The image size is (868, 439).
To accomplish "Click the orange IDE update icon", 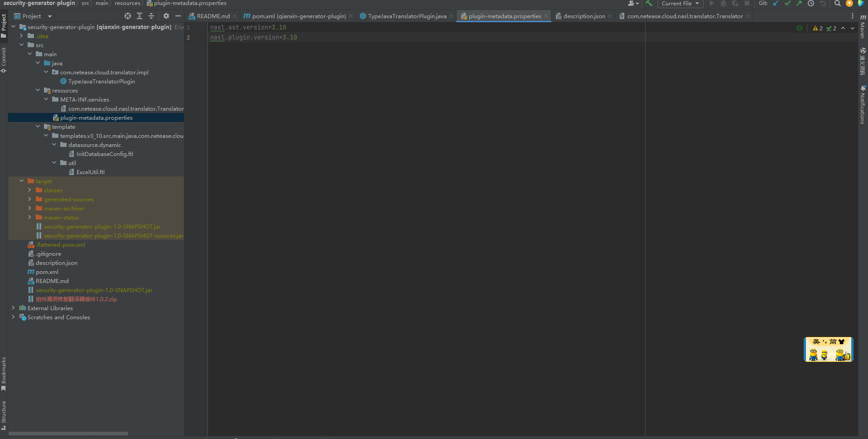I will tap(849, 3).
